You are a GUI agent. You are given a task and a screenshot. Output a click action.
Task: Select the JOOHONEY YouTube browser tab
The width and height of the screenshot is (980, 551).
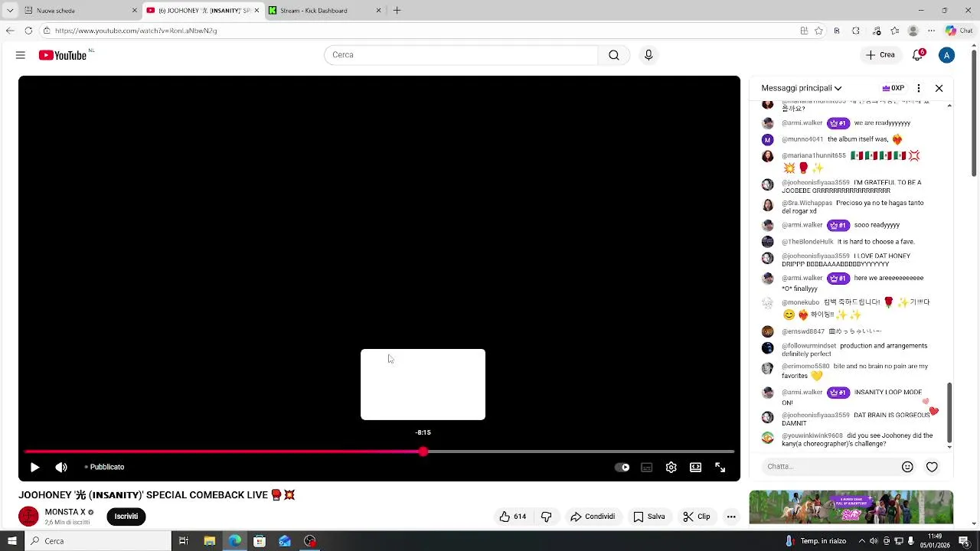pyautogui.click(x=204, y=11)
